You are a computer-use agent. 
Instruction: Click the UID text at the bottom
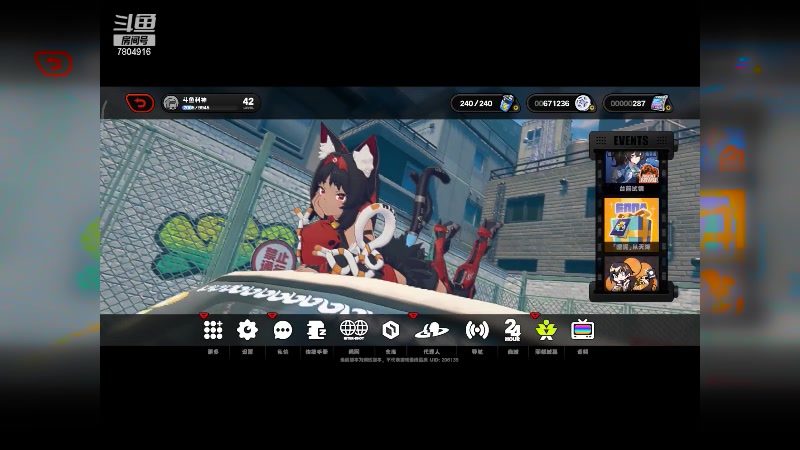[x=444, y=360]
